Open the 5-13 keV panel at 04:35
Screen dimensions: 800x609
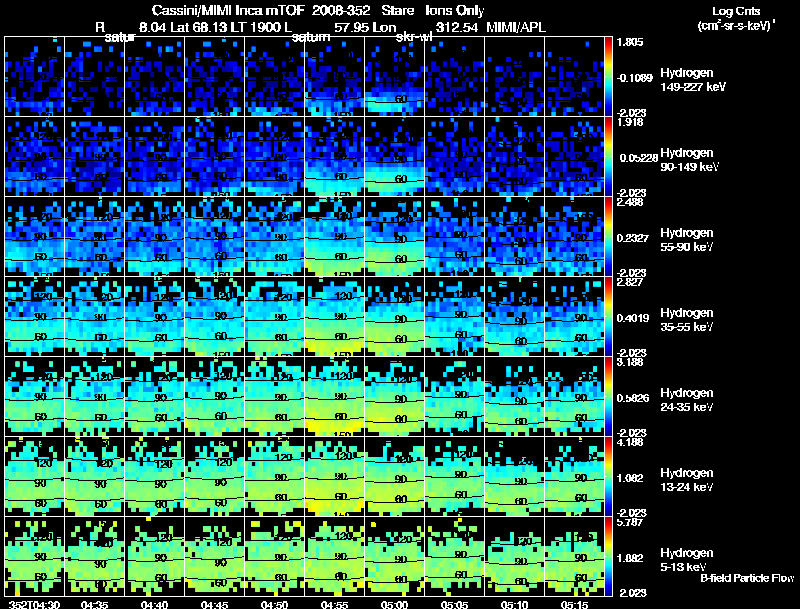click(94, 557)
